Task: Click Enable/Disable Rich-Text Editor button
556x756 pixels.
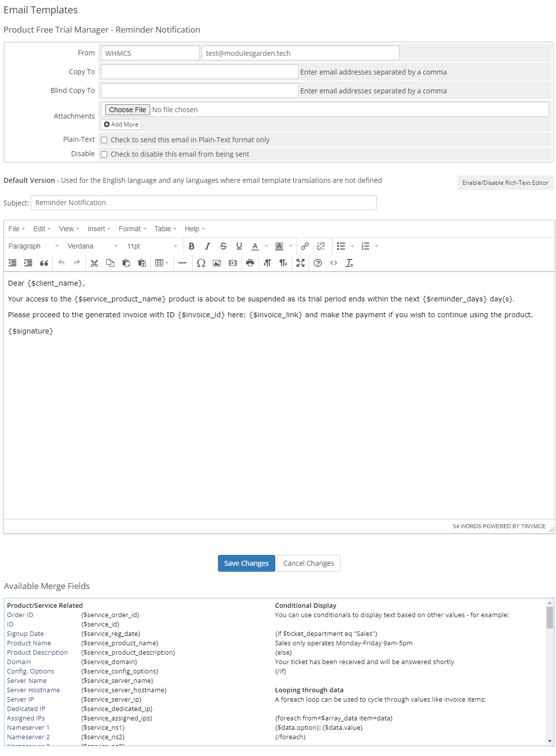Action: point(505,183)
